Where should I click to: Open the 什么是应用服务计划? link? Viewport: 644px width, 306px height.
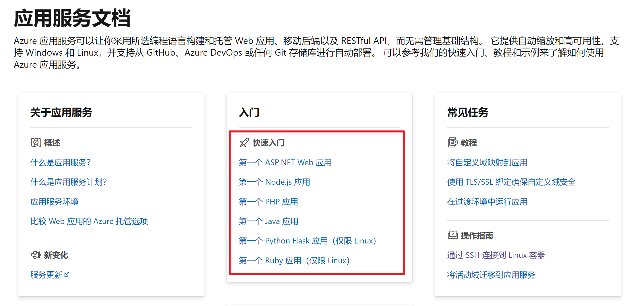[x=68, y=182]
